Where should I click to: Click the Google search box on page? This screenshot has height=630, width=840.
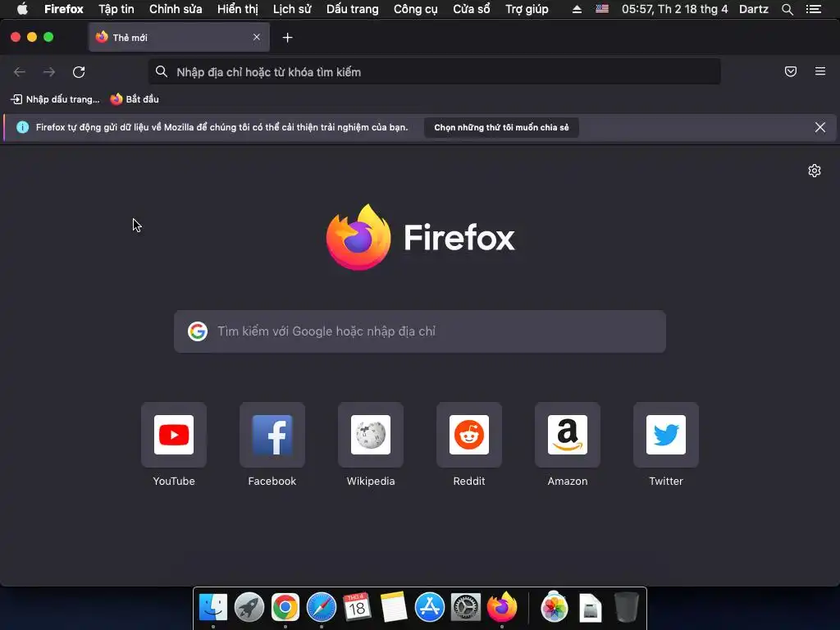tap(420, 331)
